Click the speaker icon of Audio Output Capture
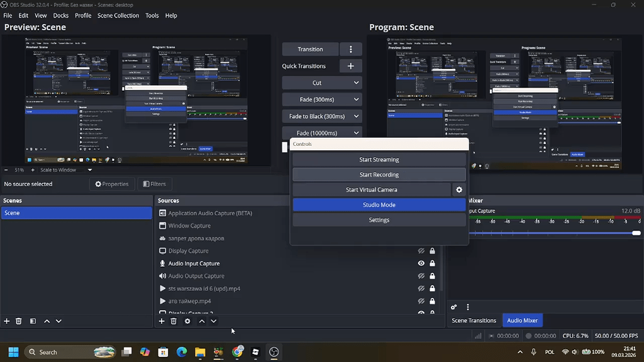 coord(163,276)
